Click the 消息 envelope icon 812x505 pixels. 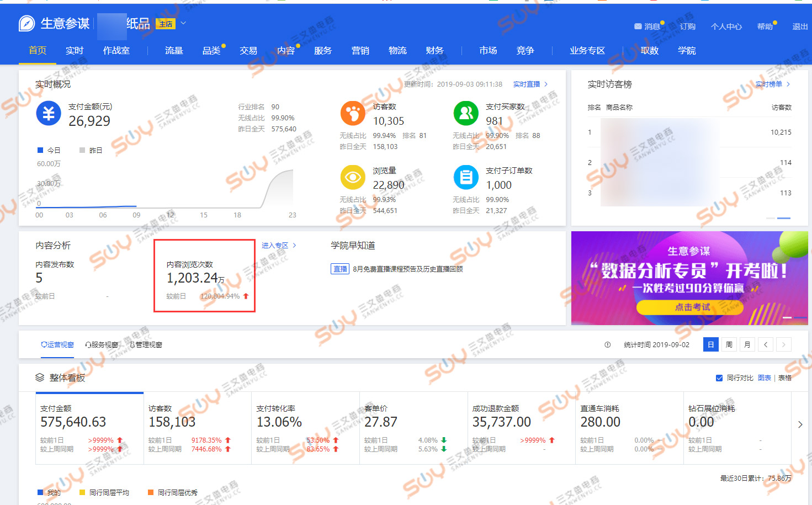[638, 26]
